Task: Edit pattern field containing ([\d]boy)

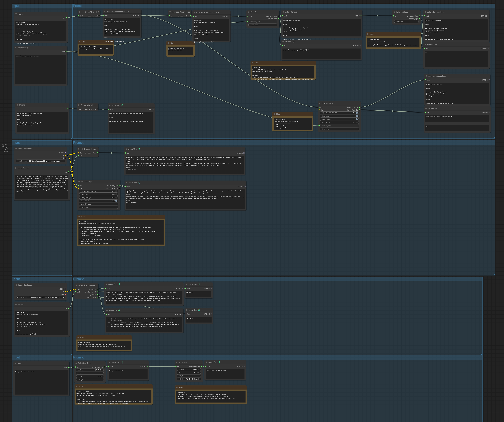Action: tap(189, 369)
